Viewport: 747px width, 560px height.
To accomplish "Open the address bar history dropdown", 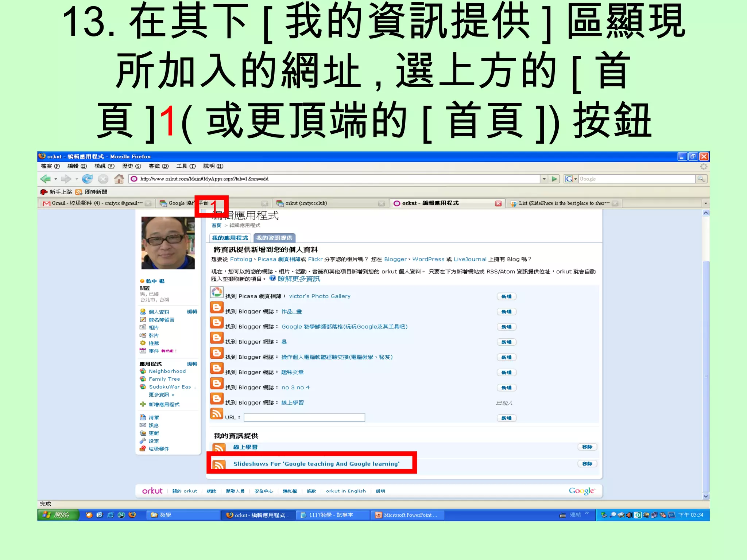I will (544, 179).
